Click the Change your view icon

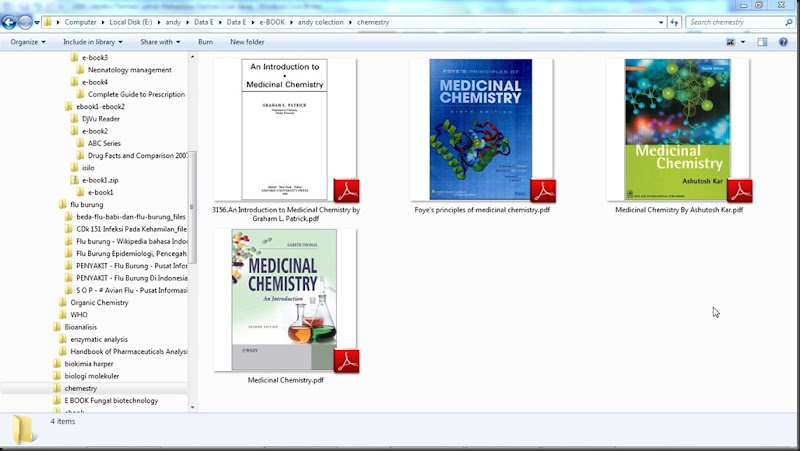(x=731, y=42)
